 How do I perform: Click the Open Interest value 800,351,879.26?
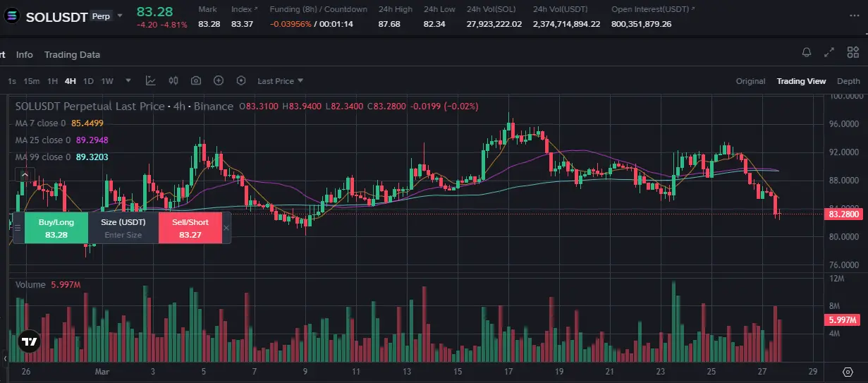coord(642,24)
